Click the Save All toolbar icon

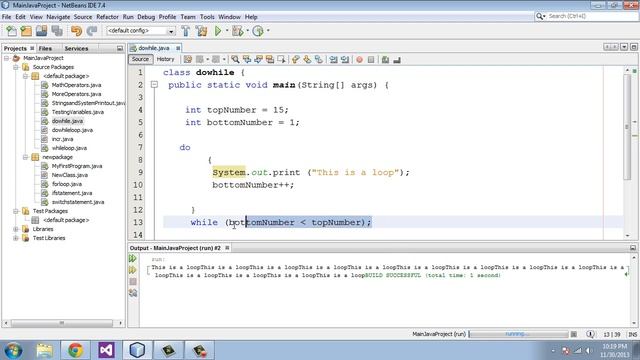(57, 31)
